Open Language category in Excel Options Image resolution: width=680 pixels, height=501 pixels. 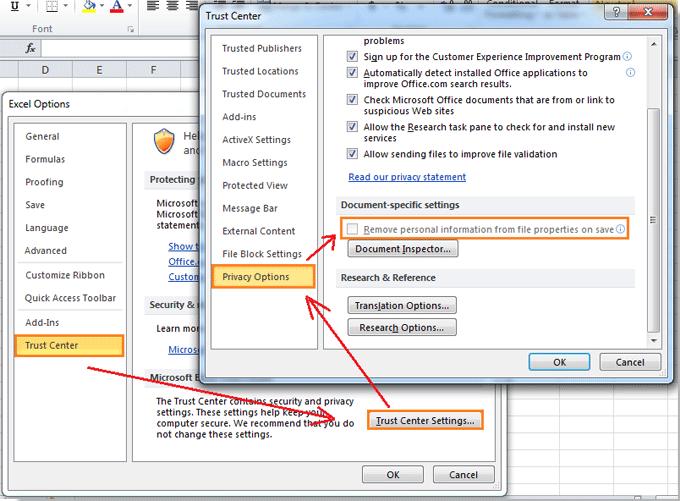click(x=47, y=228)
